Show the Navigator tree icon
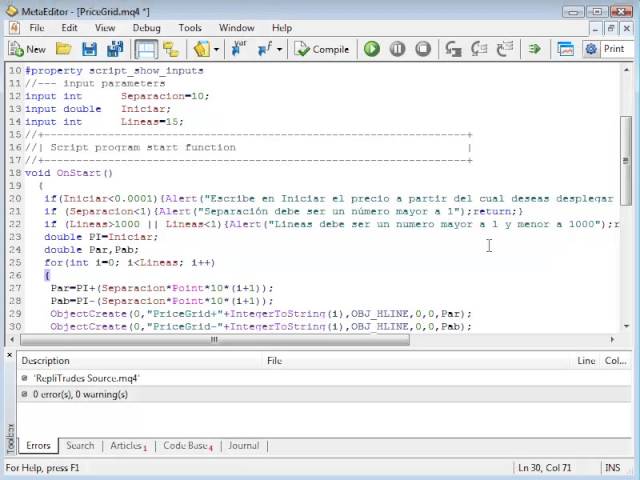This screenshot has width=640, height=480. pyautogui.click(x=171, y=49)
